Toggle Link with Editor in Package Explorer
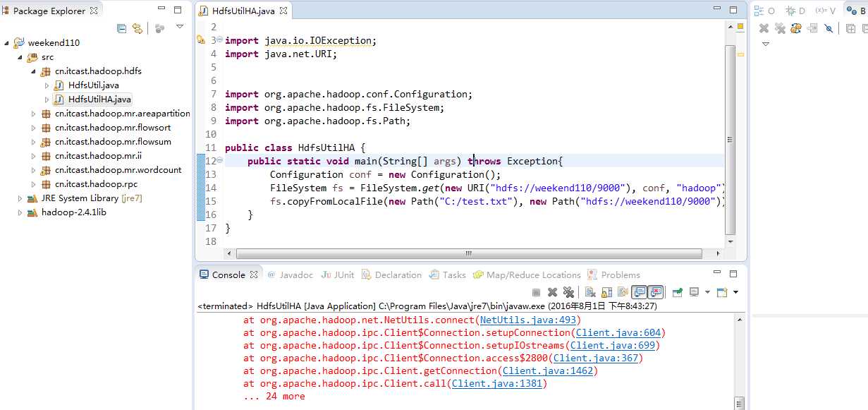868x410 pixels. (137, 28)
